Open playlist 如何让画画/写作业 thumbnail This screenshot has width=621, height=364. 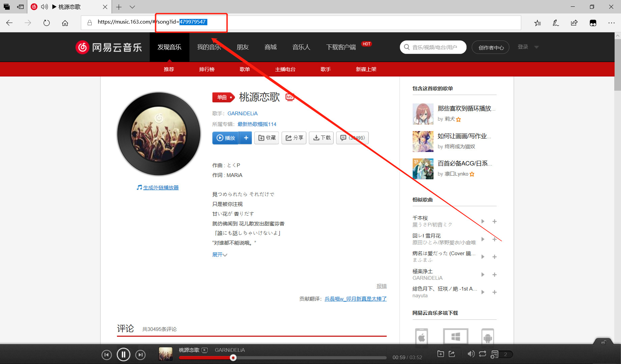click(x=423, y=142)
